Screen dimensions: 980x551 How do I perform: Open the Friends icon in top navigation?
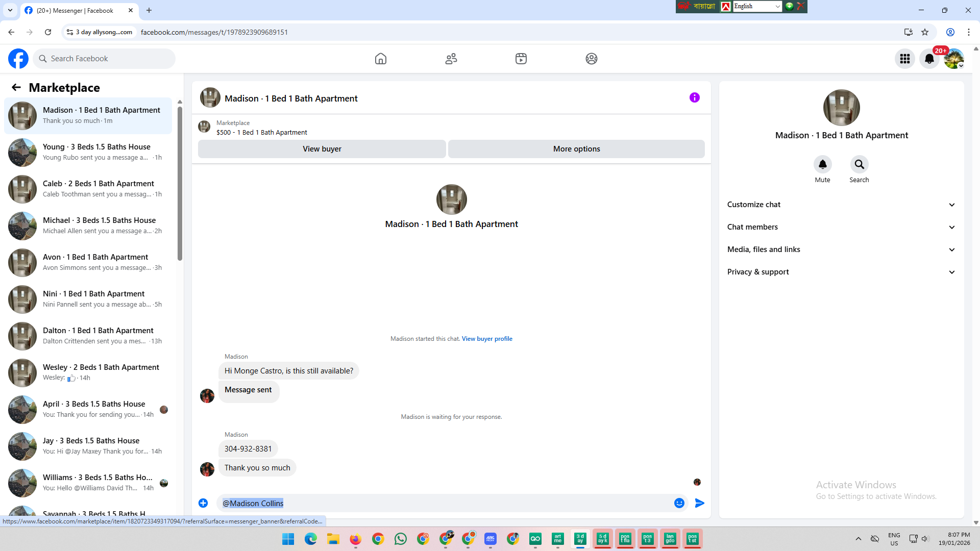pos(451,59)
